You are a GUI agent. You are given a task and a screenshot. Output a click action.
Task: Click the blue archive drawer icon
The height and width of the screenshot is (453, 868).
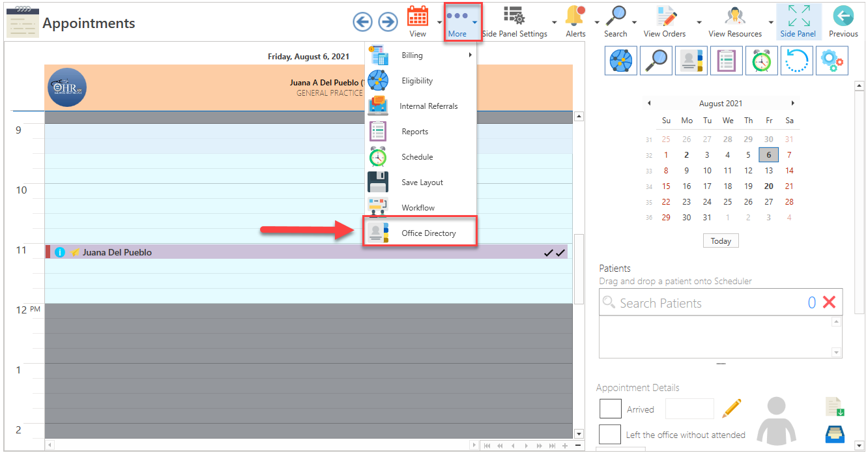(x=835, y=433)
